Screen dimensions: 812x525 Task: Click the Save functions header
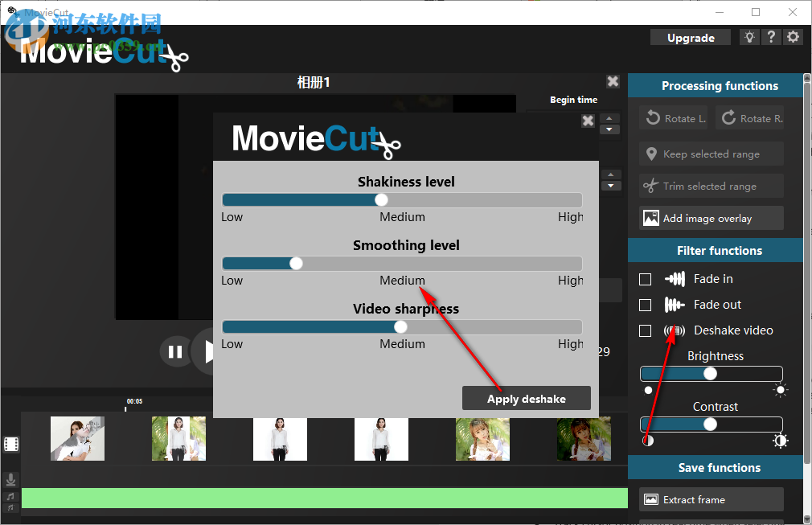point(716,468)
